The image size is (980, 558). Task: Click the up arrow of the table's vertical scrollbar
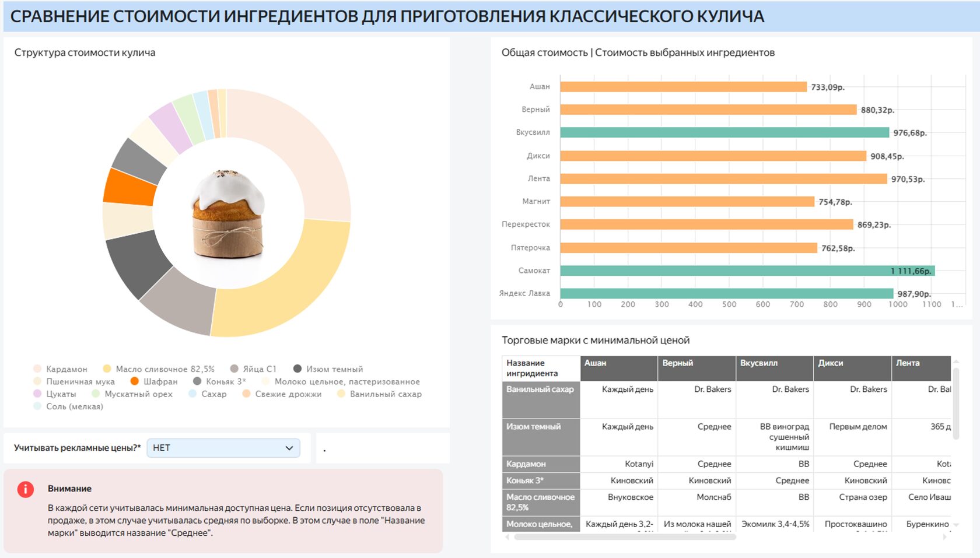pos(956,362)
